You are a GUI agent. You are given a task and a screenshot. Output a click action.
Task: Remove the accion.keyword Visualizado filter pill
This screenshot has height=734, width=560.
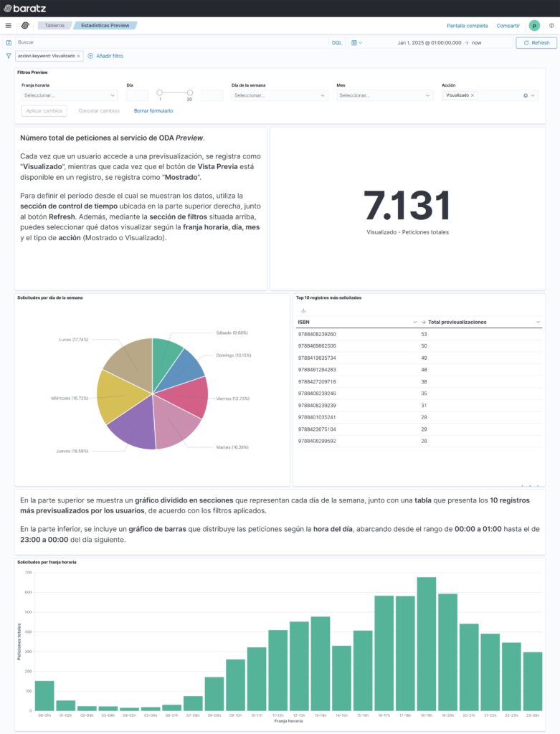click(x=79, y=55)
